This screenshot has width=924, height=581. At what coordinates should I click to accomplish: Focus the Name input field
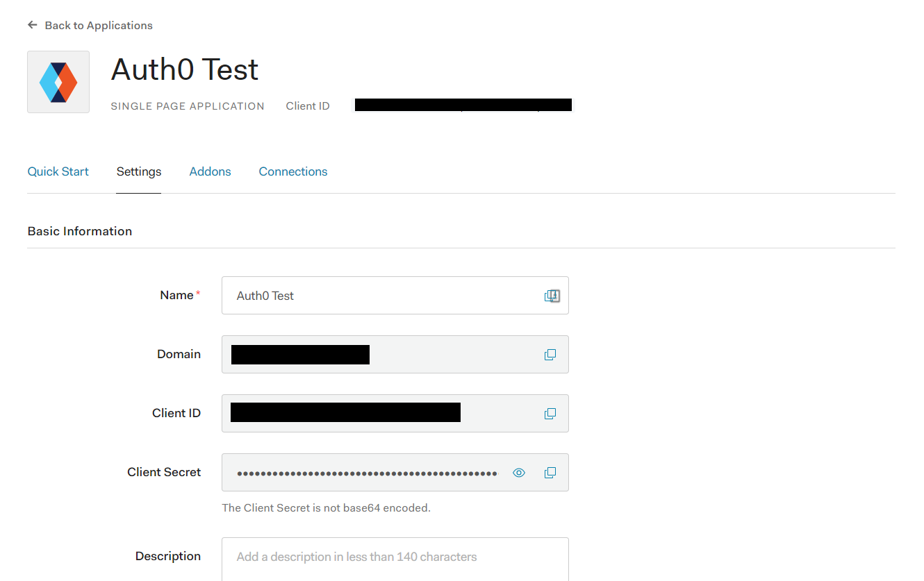[x=395, y=296]
